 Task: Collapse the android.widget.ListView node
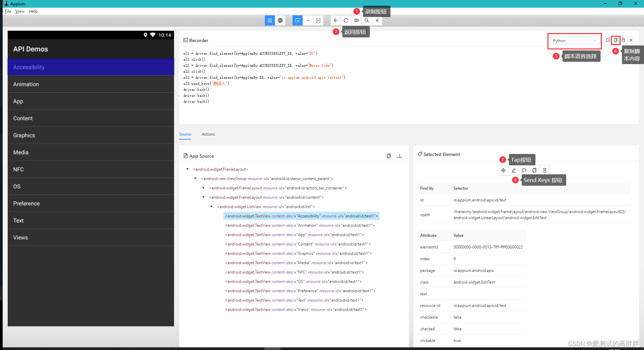211,207
